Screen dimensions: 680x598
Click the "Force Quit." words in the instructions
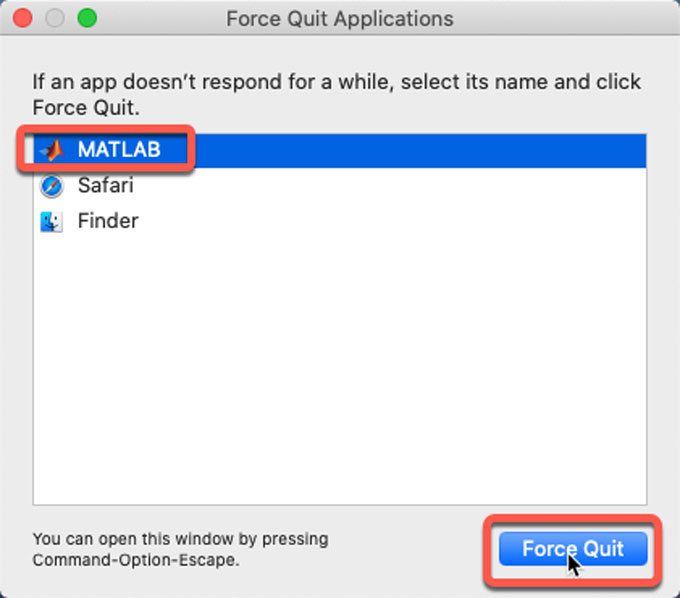[x=86, y=108]
